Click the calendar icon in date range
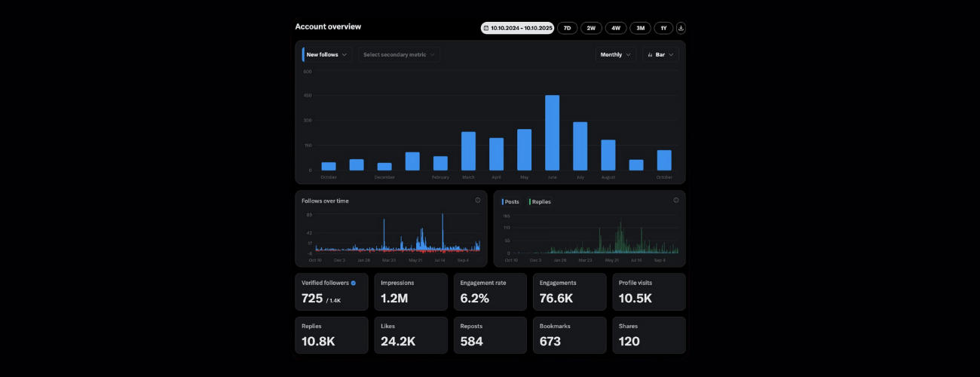The image size is (980, 377). pos(486,28)
